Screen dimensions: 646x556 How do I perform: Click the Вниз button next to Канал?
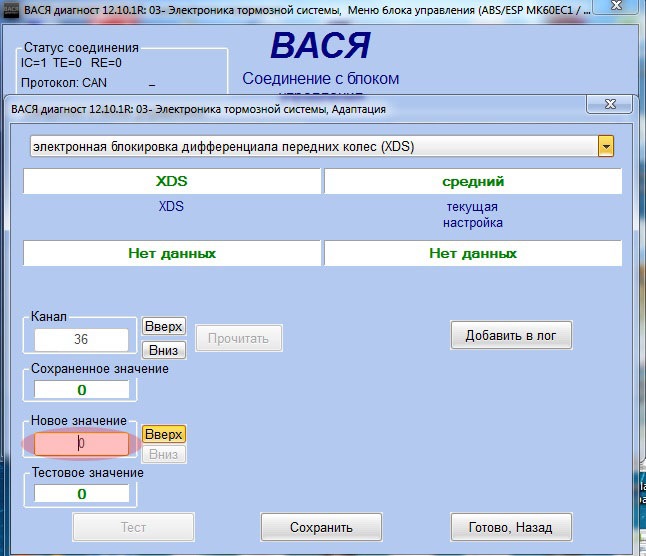pyautogui.click(x=164, y=350)
